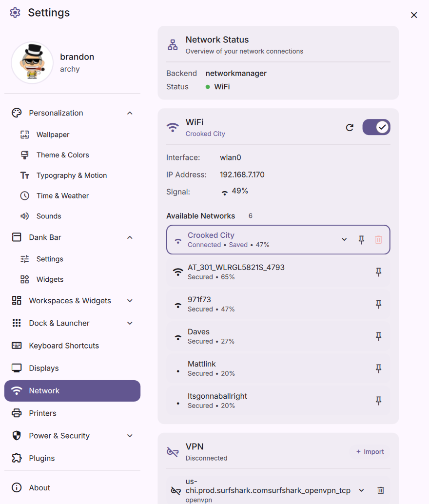Open Theme & Colors settings
The height and width of the screenshot is (504, 429).
[x=62, y=155]
